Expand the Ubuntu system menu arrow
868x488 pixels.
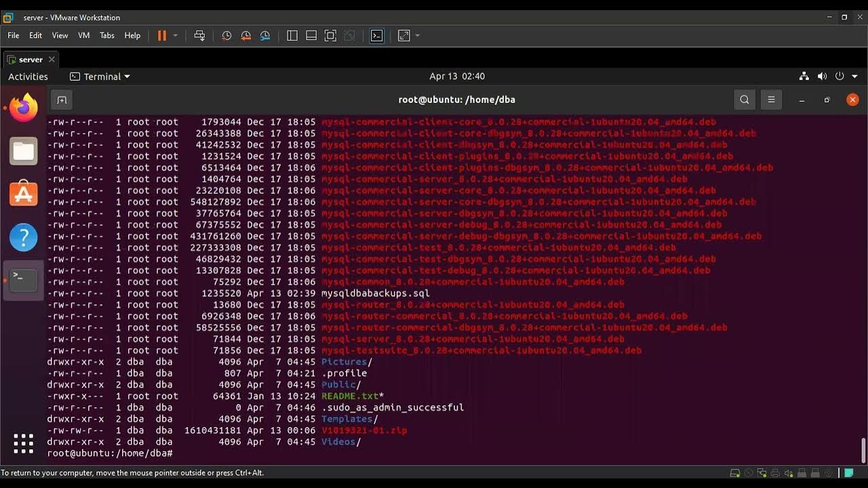click(854, 77)
